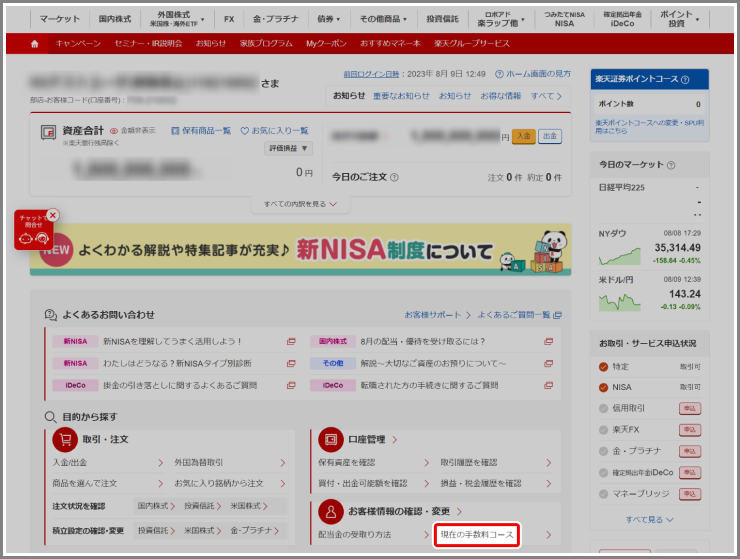The height and width of the screenshot is (559, 740).
Task: Apply for 信用取引 with 申込 button
Action: click(x=690, y=408)
